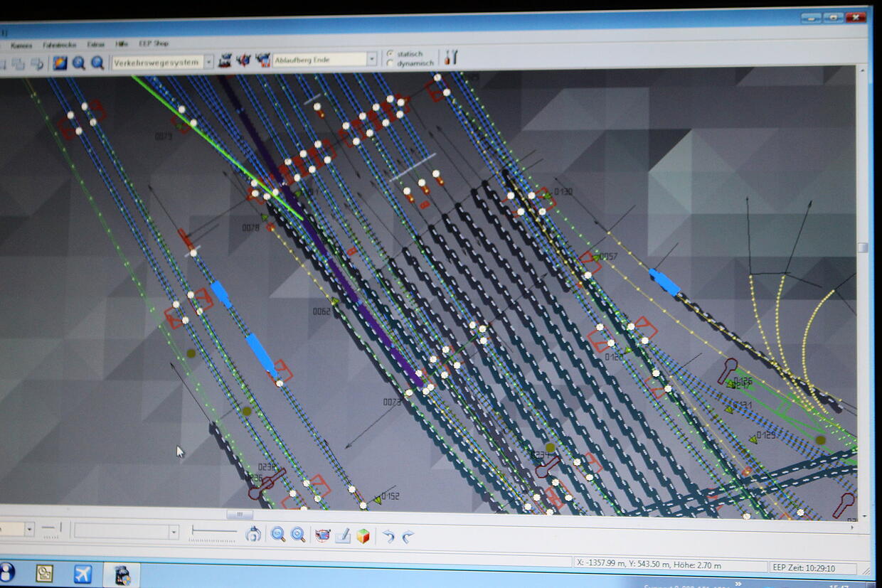
Task: Select the statisch radio option
Action: click(390, 54)
